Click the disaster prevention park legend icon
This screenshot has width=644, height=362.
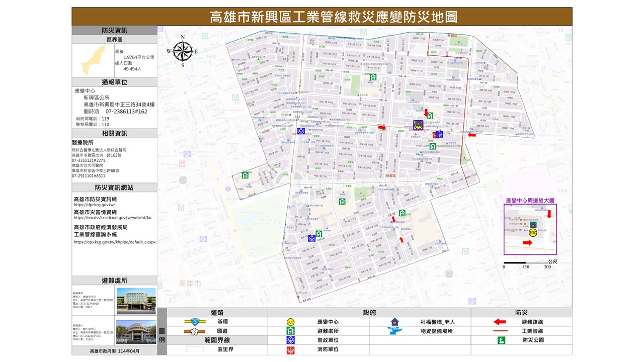pos(501,340)
